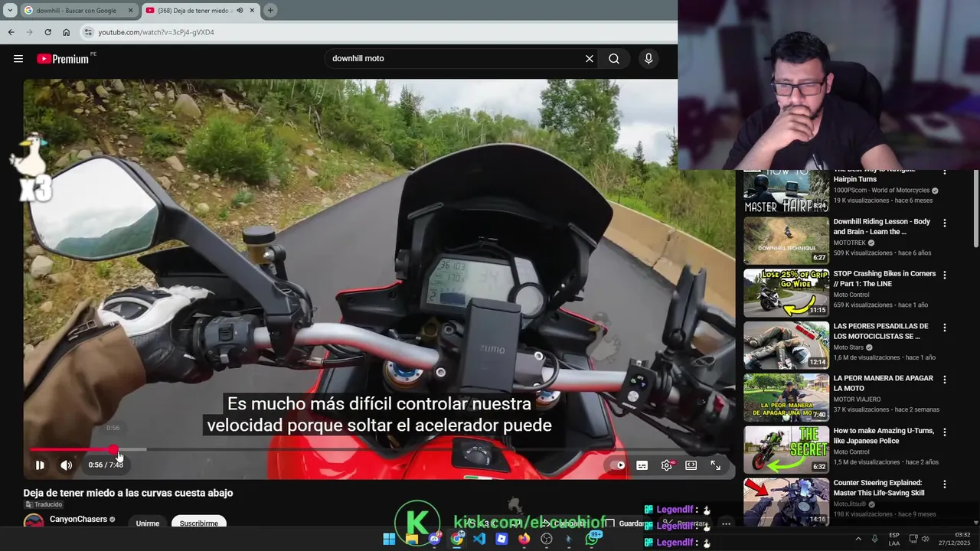
Task: Open options menu for Downhill Riding Lesson
Action: pos(945,223)
